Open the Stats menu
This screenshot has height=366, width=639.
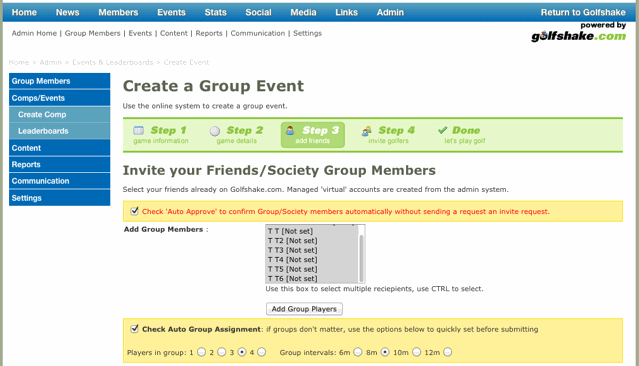pyautogui.click(x=215, y=12)
